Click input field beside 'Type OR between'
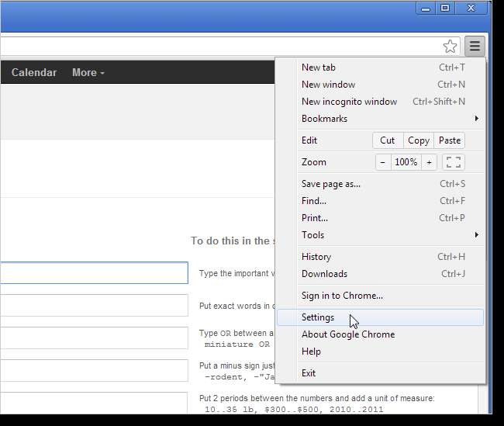 (x=94, y=338)
